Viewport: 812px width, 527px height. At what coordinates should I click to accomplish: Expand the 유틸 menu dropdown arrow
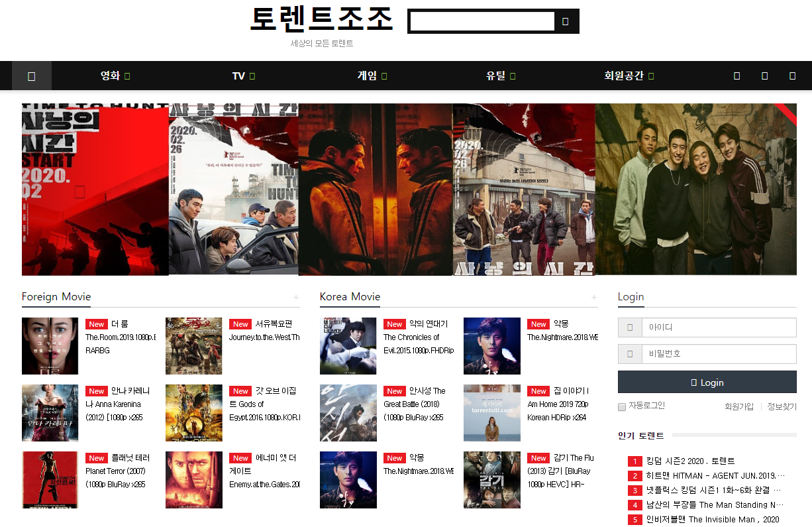[513, 76]
